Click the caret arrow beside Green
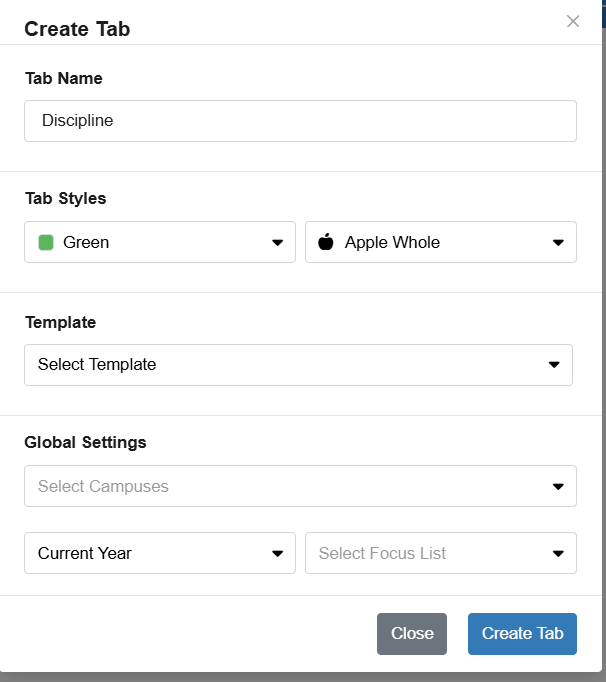606x682 pixels. click(278, 243)
